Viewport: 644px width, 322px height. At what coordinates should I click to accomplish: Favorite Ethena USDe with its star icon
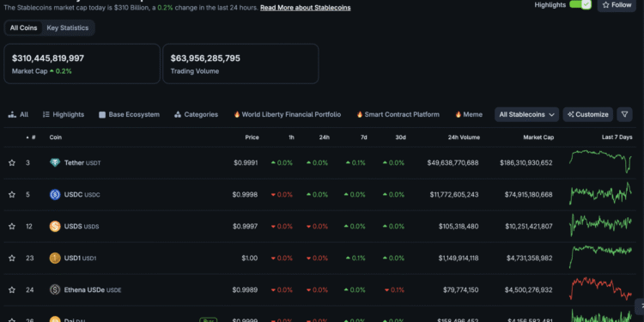12,290
